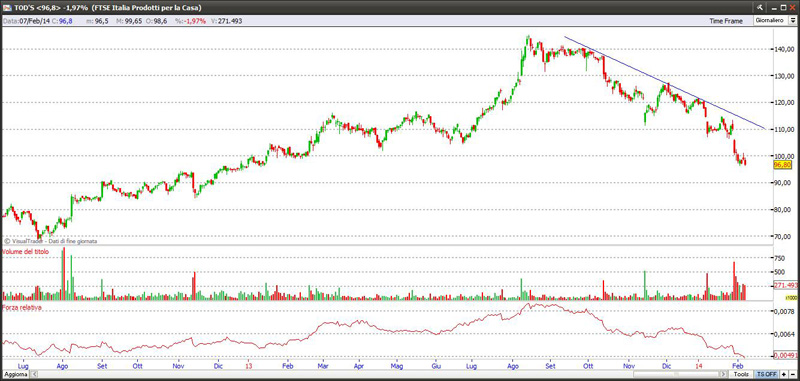Click the VisualTrader app icon in title bar
Image resolution: width=800 pixels, height=381 pixels.
coord(6,8)
